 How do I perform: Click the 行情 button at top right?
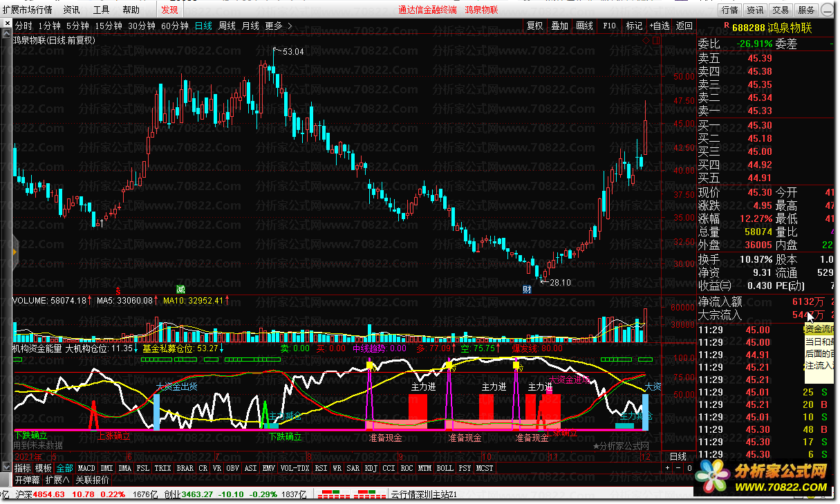(730, 10)
